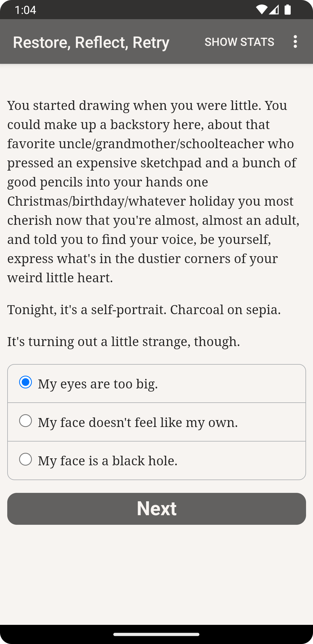
Task: Tap the empty area below the Next button
Action: coord(156,574)
